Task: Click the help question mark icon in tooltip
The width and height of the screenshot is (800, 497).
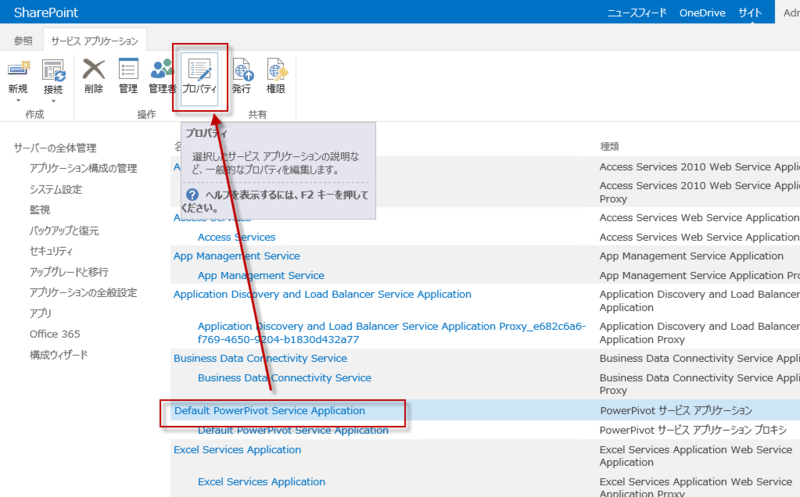Action: tap(192, 194)
